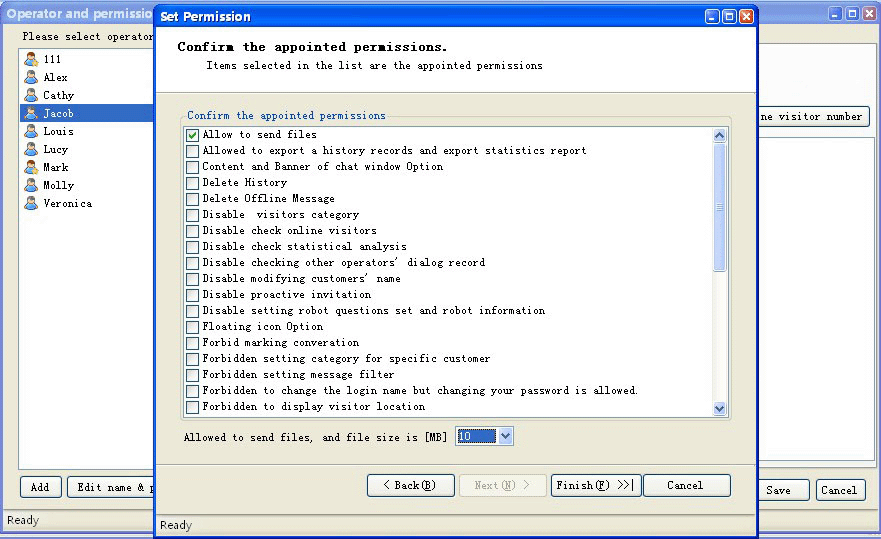Choose Lucy's user icon in list
This screenshot has width=881, height=539.
click(x=31, y=149)
